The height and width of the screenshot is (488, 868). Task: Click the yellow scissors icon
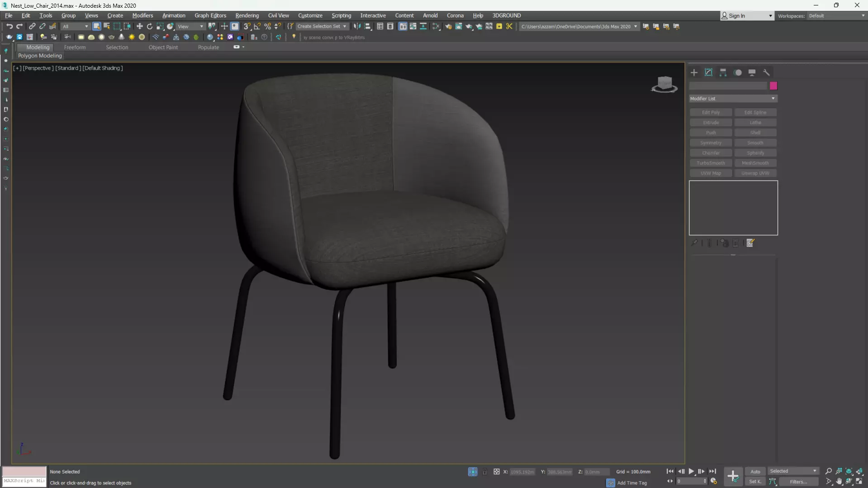(509, 26)
